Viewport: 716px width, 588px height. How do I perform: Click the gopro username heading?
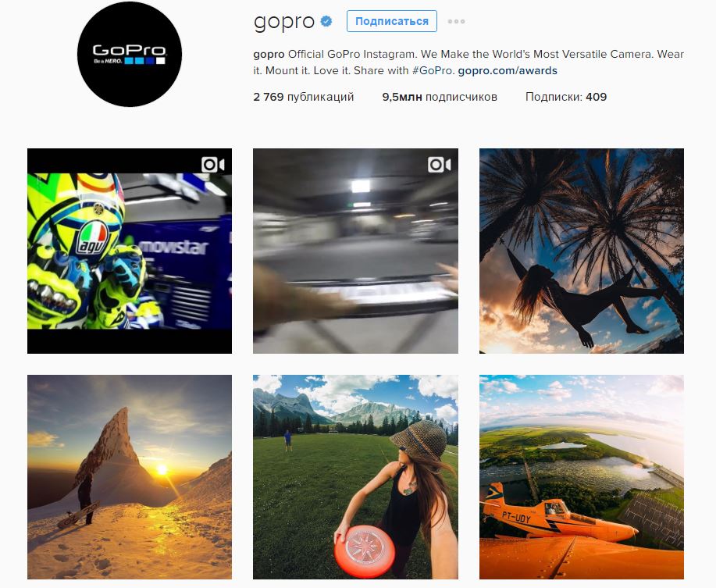[284, 21]
